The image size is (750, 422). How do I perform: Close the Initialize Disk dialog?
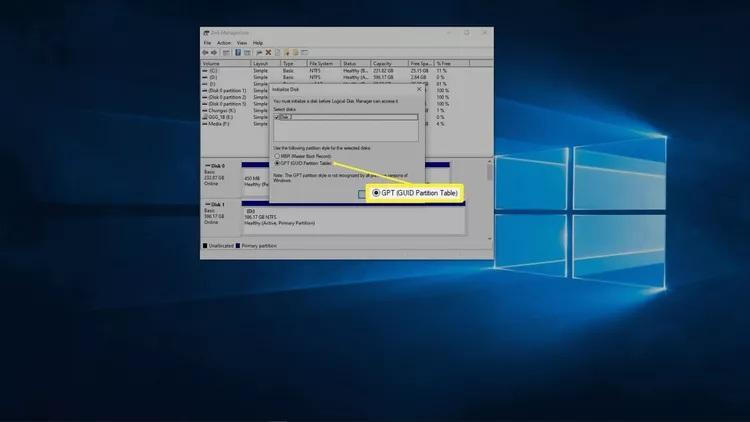(x=418, y=89)
